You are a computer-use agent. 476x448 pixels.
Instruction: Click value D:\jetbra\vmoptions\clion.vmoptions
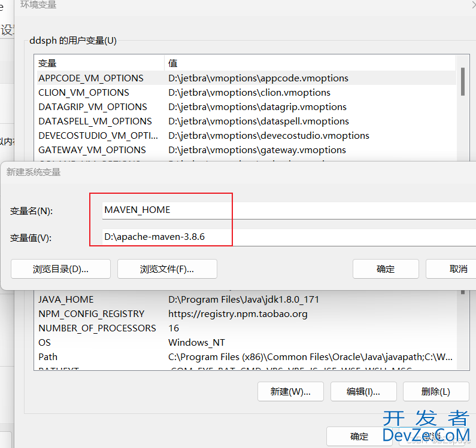(x=249, y=93)
